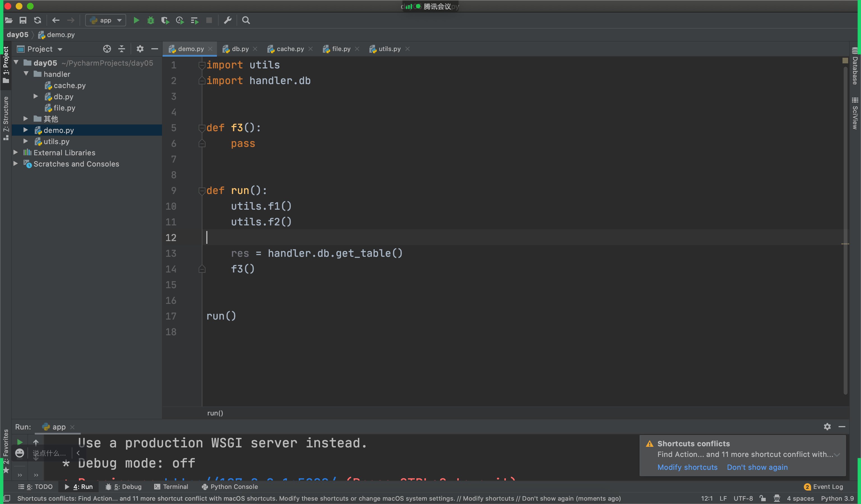Screen dimensions: 861x504
Task: Hide the Project panel with minus icon
Action: point(155,49)
